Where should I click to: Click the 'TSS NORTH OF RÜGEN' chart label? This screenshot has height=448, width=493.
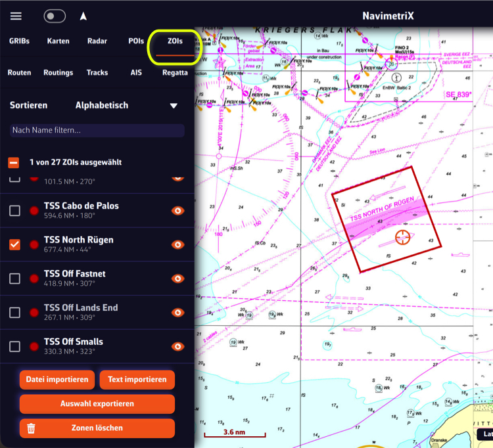382,210
